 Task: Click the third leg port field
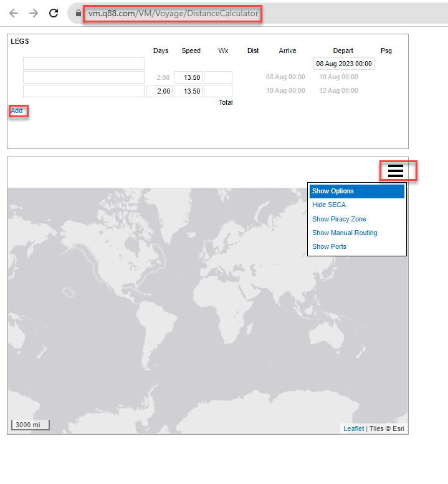(83, 91)
